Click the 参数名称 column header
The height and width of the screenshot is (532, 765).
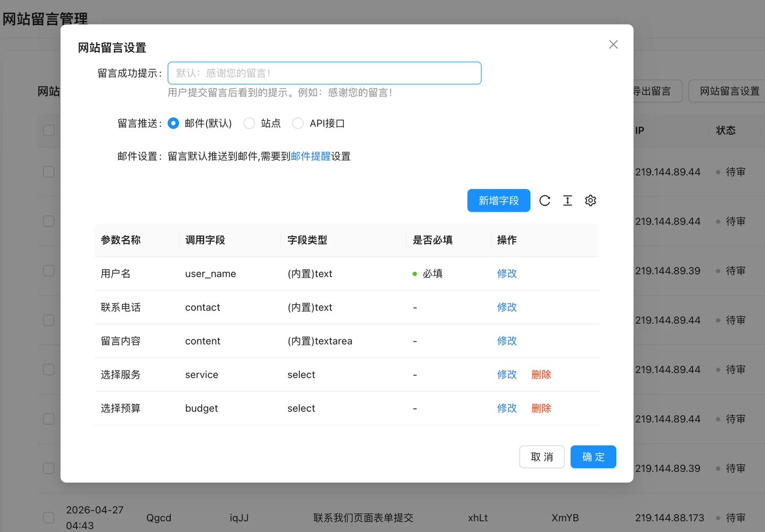point(121,240)
